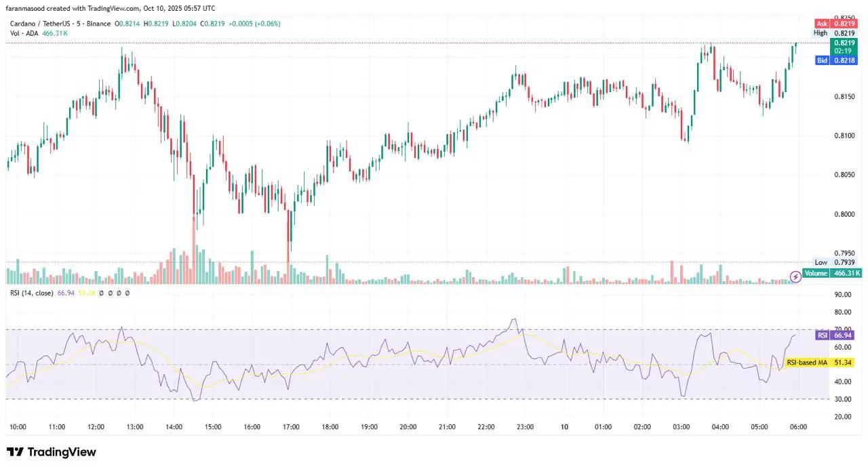This screenshot has height=469, width=868.
Task: Open the Cardano / TetherUS symbol legend
Action: tap(60, 24)
